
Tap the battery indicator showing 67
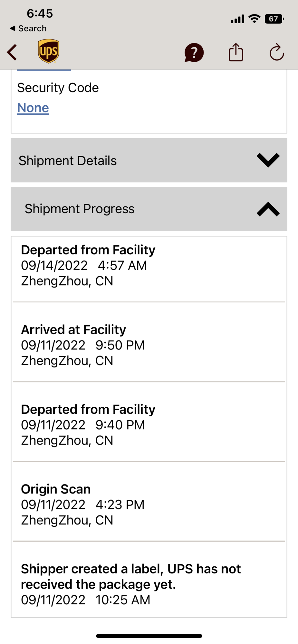click(274, 19)
